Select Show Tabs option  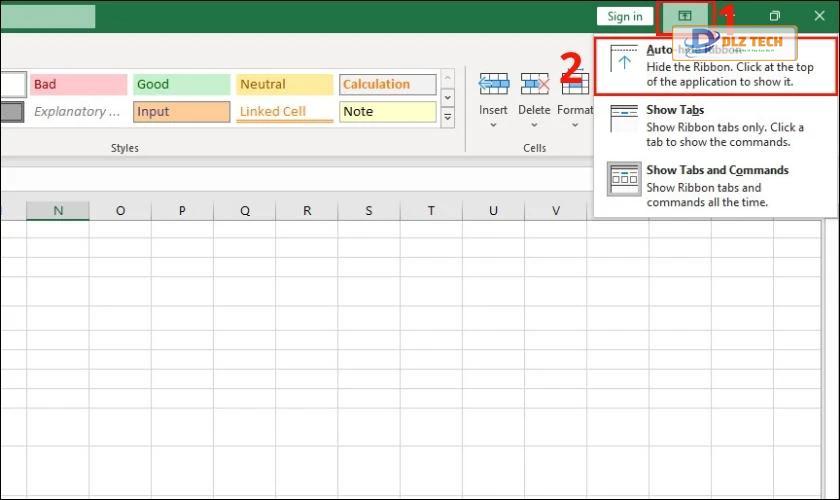[x=715, y=126]
